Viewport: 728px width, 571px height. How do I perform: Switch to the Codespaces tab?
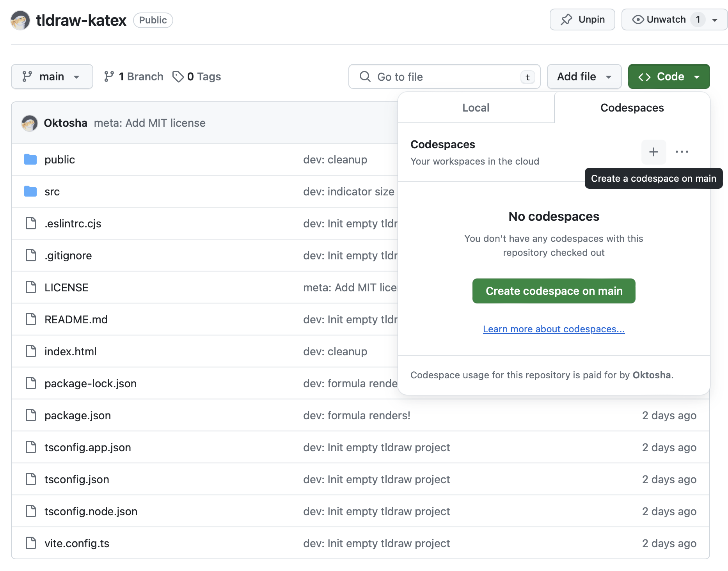[632, 108]
